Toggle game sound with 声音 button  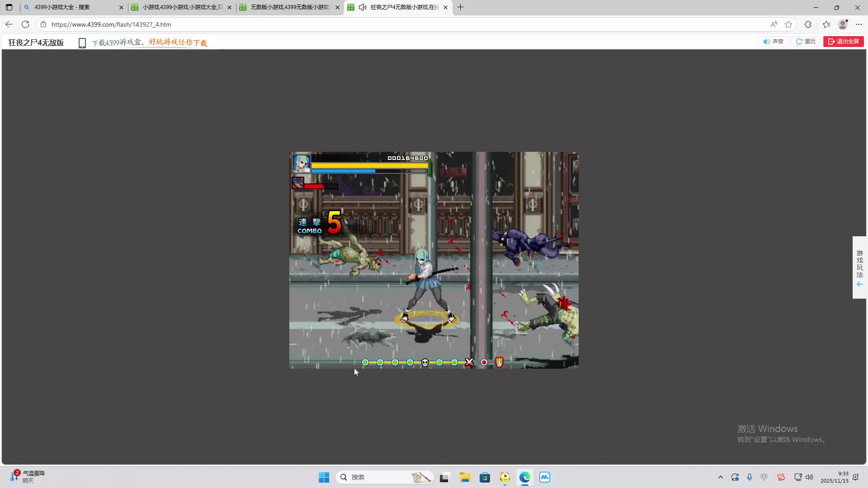coord(773,42)
